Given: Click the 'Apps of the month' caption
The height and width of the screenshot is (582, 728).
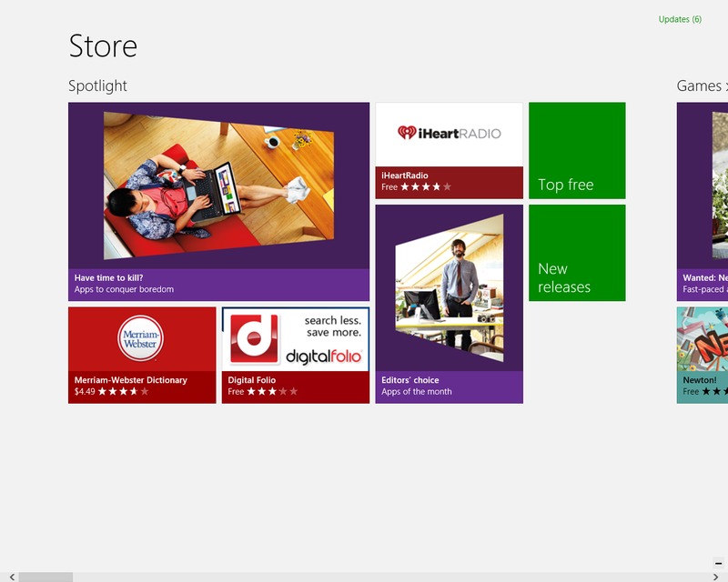Looking at the screenshot, I should click(x=416, y=392).
